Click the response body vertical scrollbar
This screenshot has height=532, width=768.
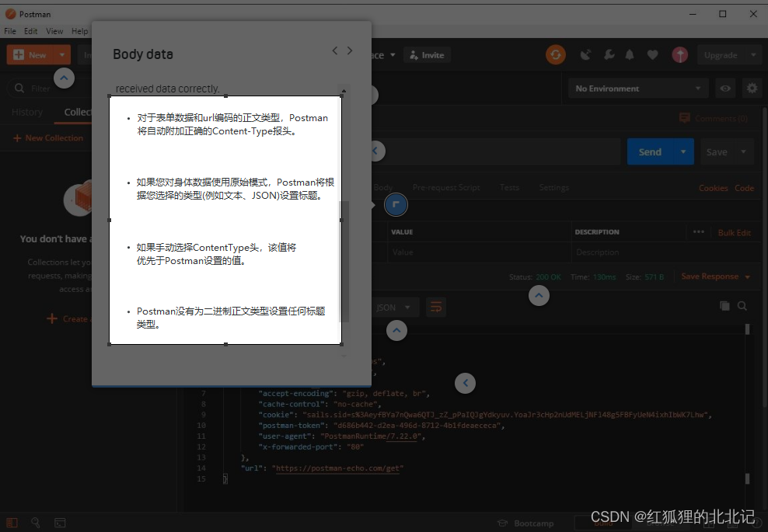click(748, 404)
